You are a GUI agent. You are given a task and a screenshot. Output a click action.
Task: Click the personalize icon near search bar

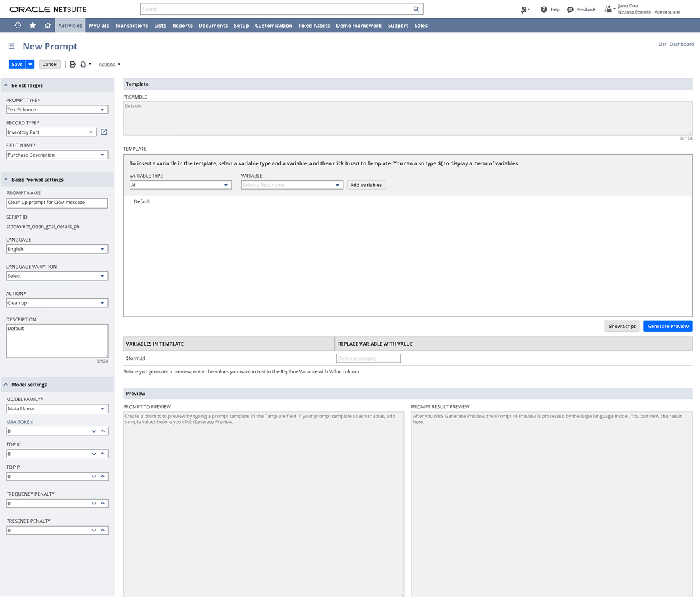coord(526,9)
